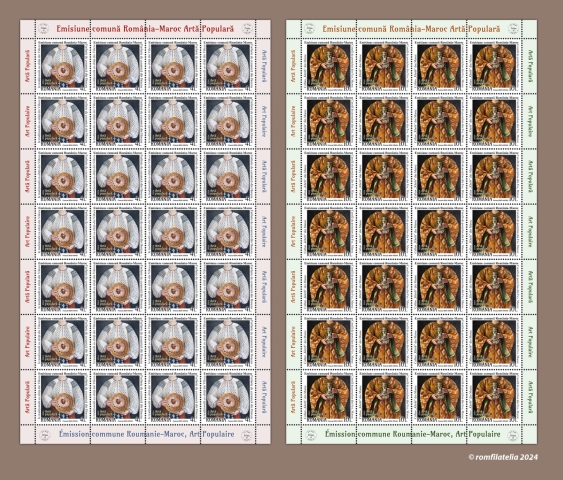This screenshot has height=480, width=563.
Task: Select the first golden-kaftan stamp in the top row
Action: (329, 66)
